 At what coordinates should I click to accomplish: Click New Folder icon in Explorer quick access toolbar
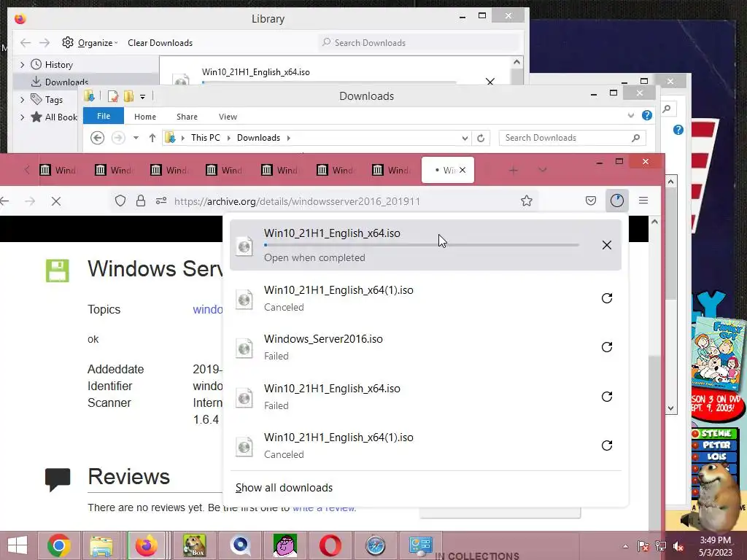(x=128, y=97)
